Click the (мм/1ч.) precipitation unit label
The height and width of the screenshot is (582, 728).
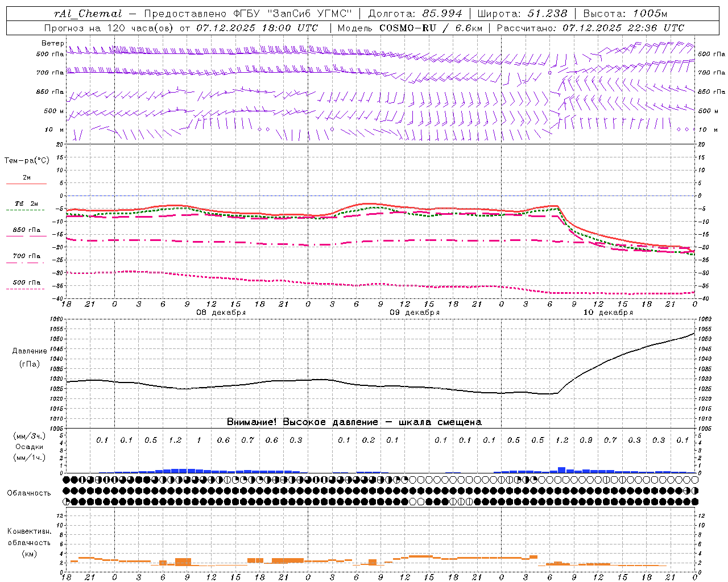pos(29,458)
